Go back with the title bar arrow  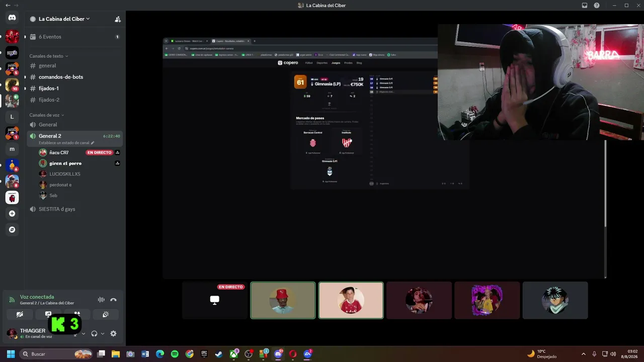[8, 6]
